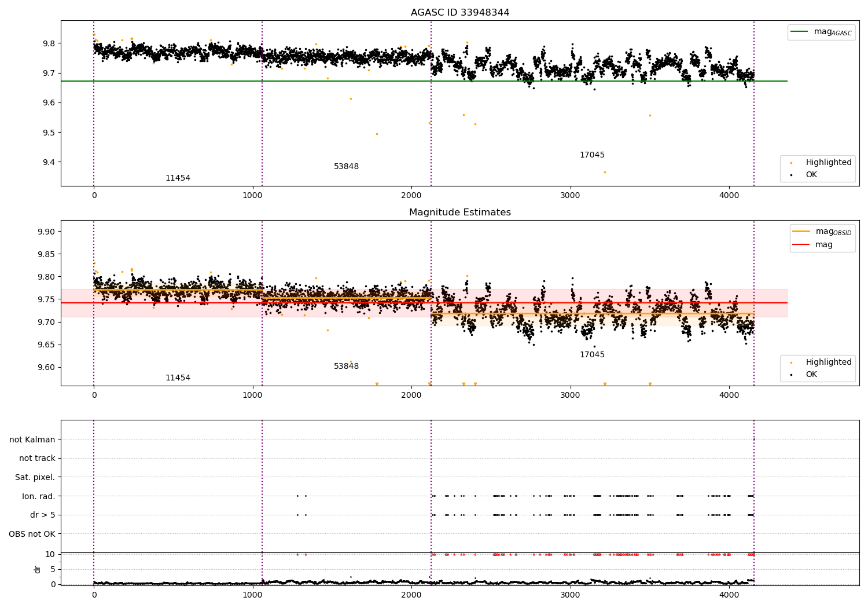Click 'Highlighted' legend entry in Magnitude Estimates plot
This screenshot has width=868, height=608.
829,362
